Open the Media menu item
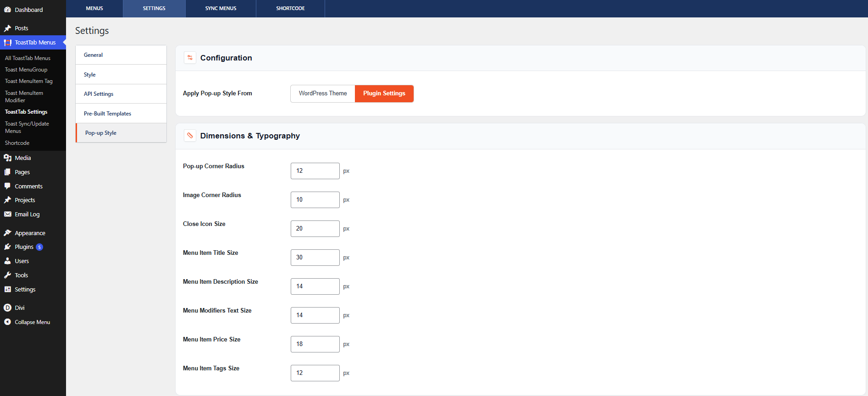The height and width of the screenshot is (396, 868). pos(33,158)
